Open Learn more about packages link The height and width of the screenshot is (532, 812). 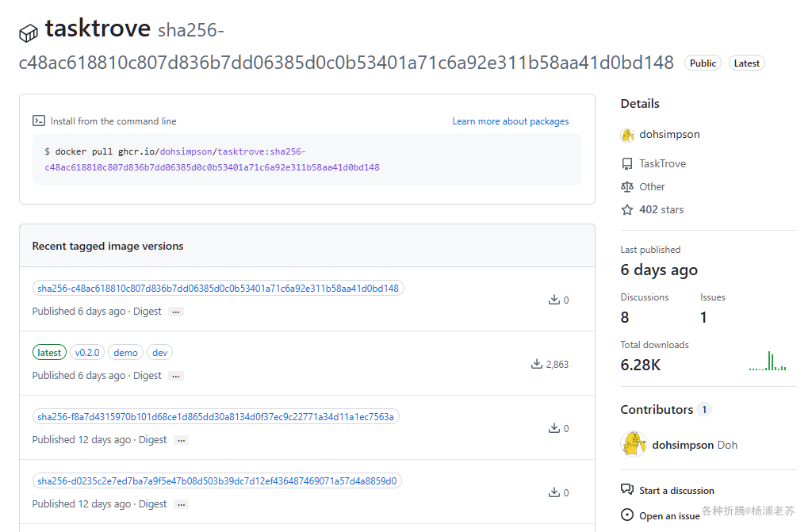coord(511,121)
